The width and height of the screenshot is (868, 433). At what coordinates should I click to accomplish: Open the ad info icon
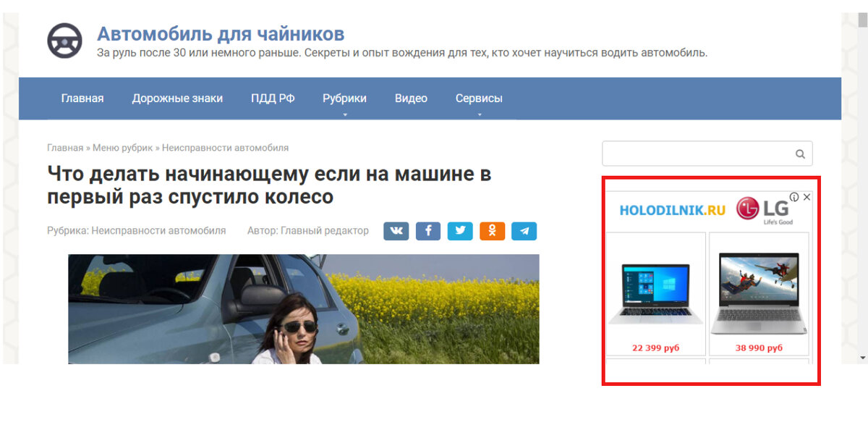click(794, 197)
